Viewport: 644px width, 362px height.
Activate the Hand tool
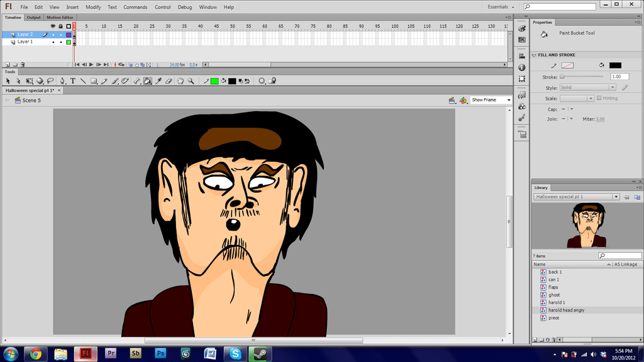(180, 81)
